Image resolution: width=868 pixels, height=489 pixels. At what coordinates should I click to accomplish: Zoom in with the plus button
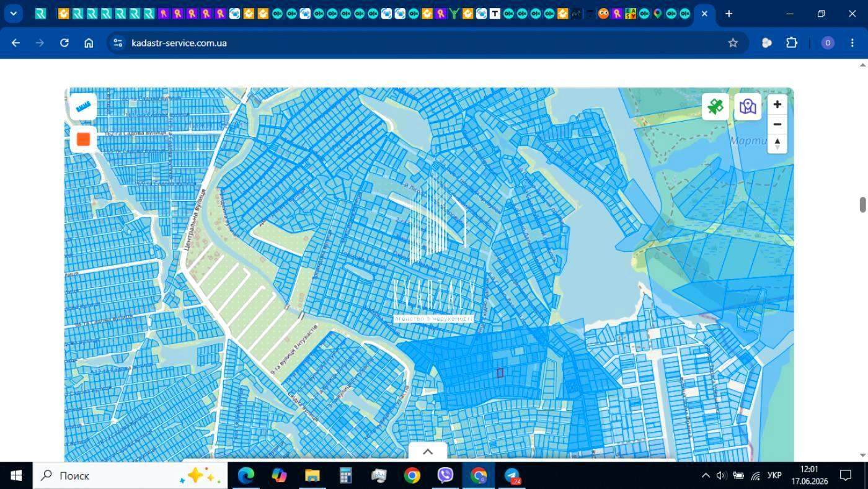tap(777, 105)
